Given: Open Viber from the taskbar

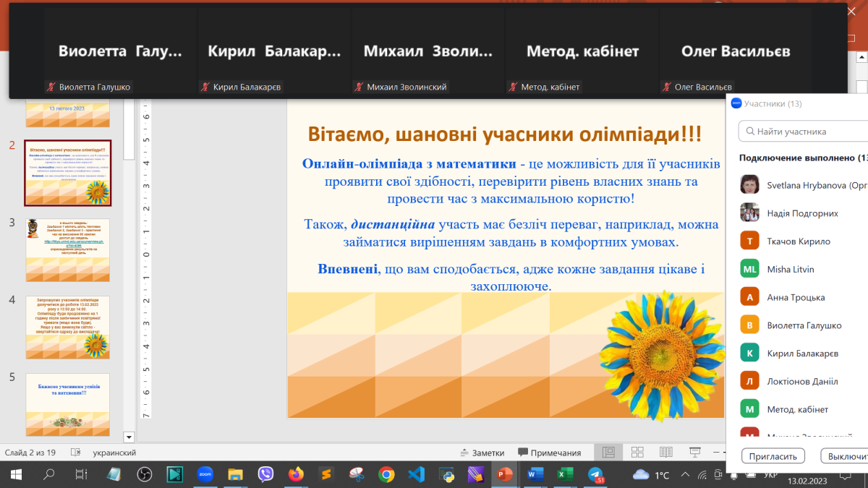Looking at the screenshot, I should [265, 475].
